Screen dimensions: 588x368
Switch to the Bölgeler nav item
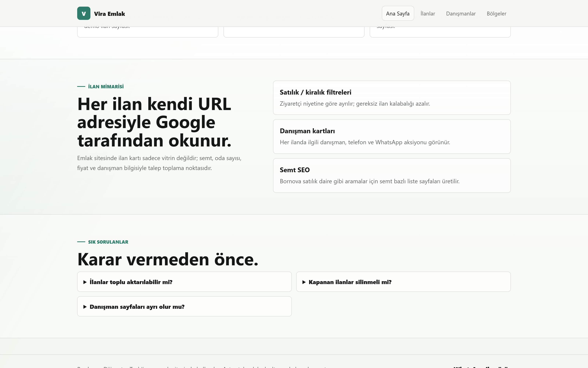(x=496, y=13)
